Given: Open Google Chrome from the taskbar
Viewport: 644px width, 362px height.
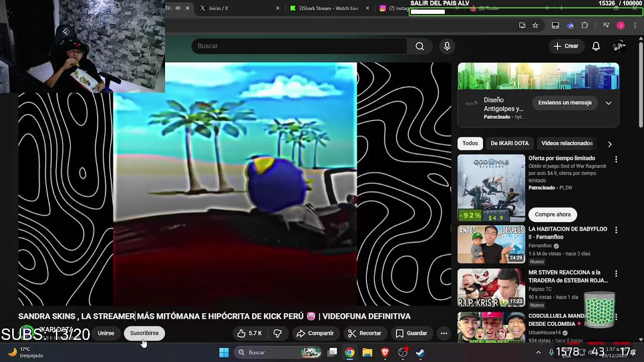Looking at the screenshot, I should pos(350,352).
